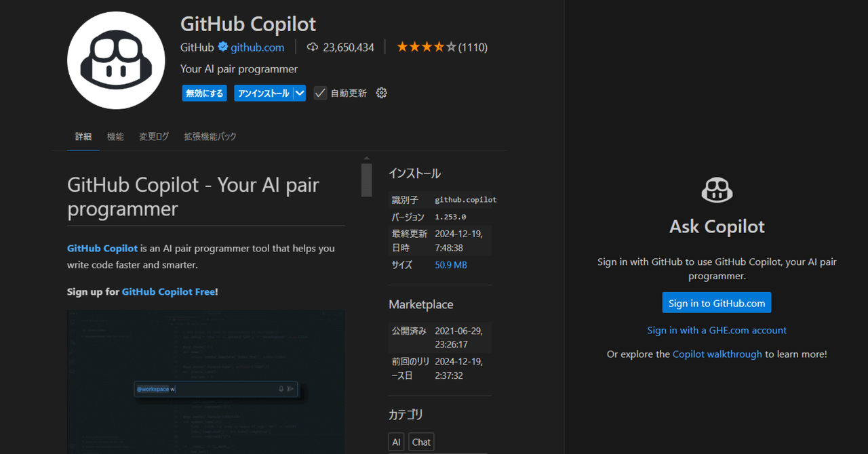Open extension settings via the gear icon

point(381,92)
